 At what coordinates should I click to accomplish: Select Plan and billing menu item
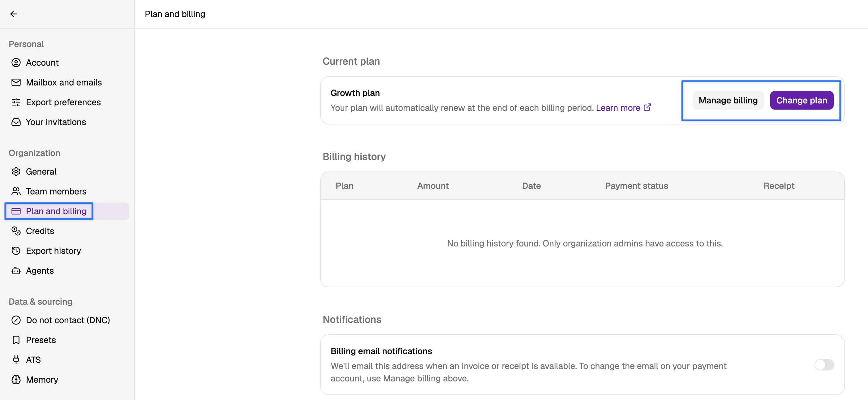67,211
